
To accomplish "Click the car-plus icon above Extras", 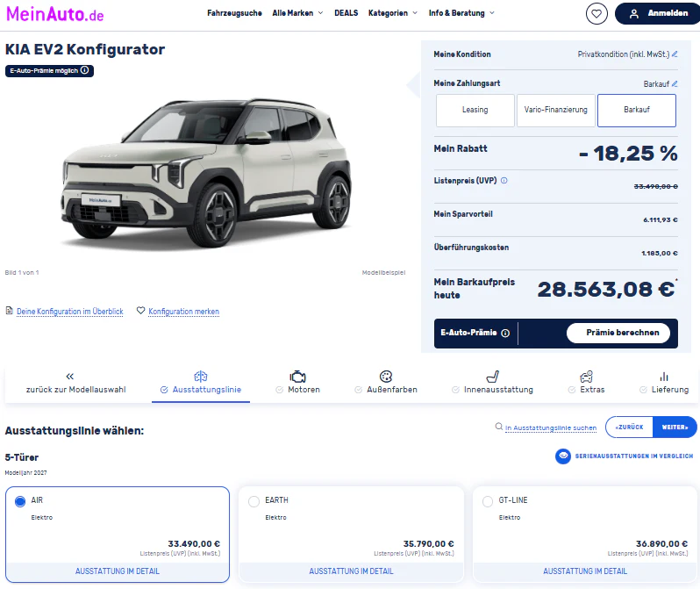I will click(x=586, y=377).
